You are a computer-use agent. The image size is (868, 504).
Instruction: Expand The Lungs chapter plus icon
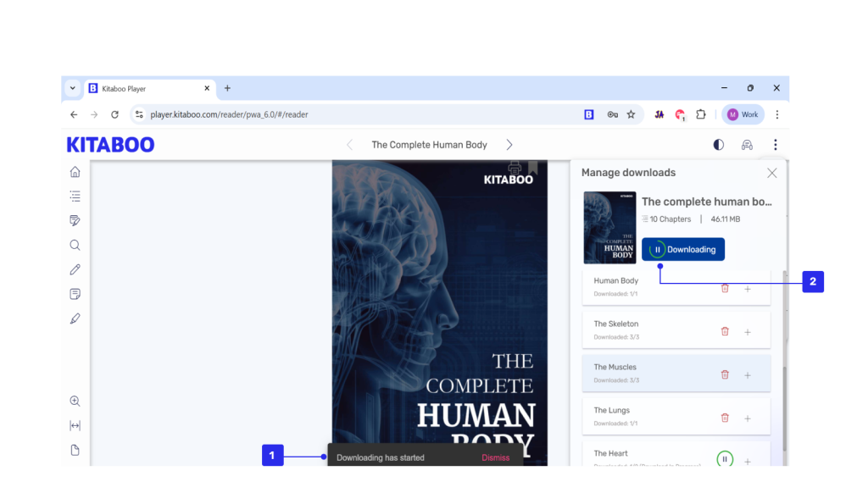748,418
